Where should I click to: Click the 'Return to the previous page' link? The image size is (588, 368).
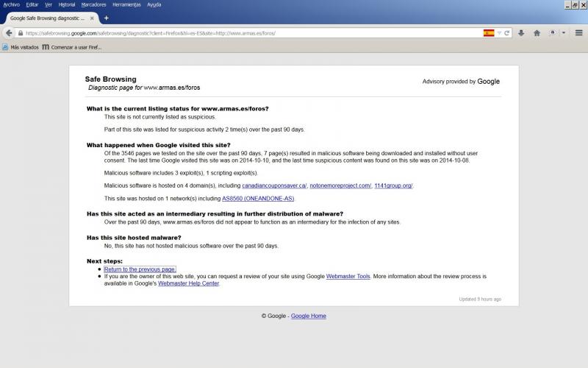tap(140, 269)
